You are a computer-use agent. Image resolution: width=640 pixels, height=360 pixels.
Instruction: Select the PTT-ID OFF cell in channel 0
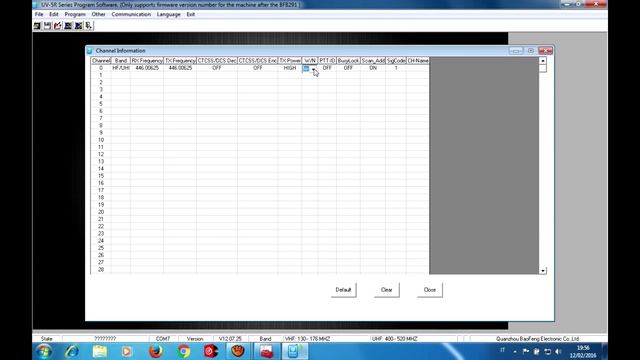tap(327, 68)
